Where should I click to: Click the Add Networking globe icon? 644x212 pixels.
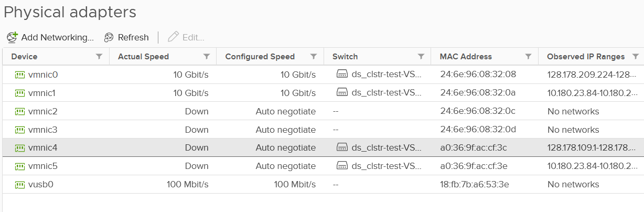click(12, 37)
